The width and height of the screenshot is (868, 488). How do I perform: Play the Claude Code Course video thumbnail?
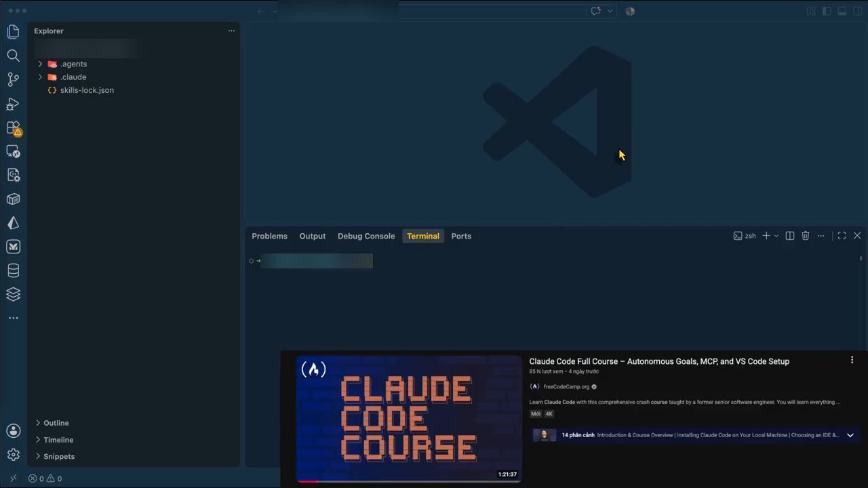(x=409, y=419)
